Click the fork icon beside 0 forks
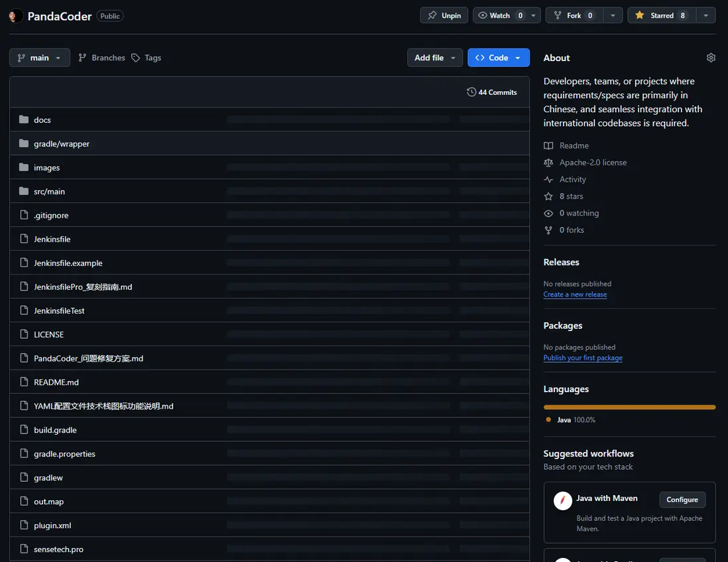Screen dimensions: 728x562 (548, 230)
